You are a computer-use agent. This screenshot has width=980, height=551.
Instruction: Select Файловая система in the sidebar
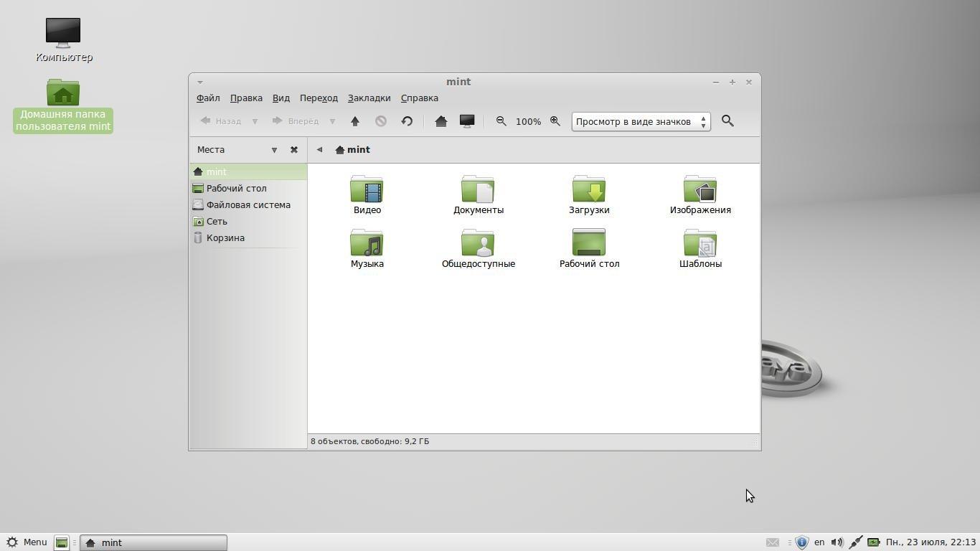click(248, 205)
